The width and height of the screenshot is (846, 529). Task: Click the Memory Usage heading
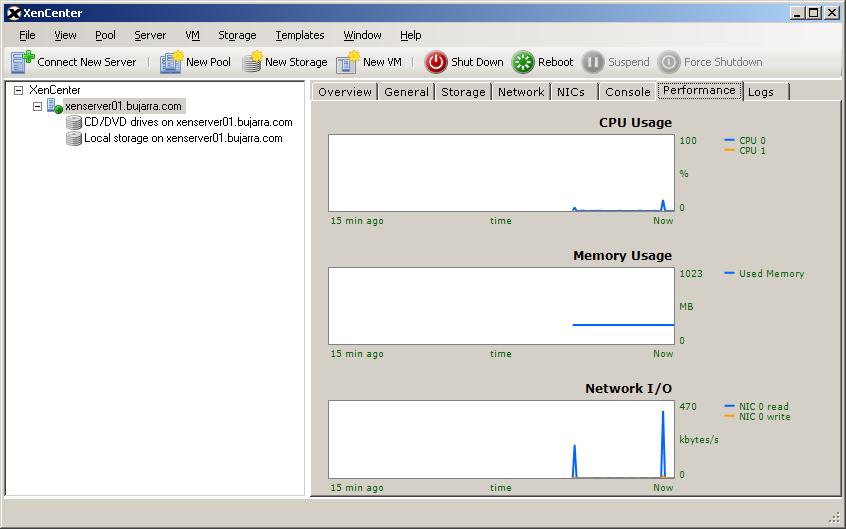622,256
